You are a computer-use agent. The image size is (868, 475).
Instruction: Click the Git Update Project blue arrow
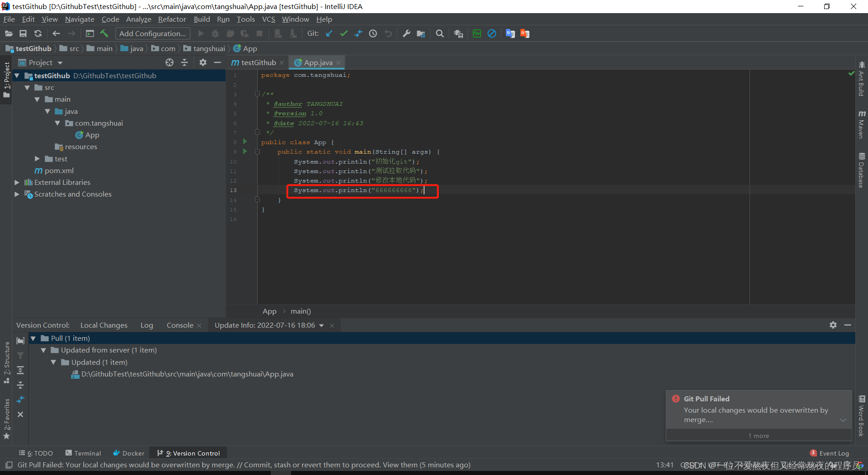[329, 33]
